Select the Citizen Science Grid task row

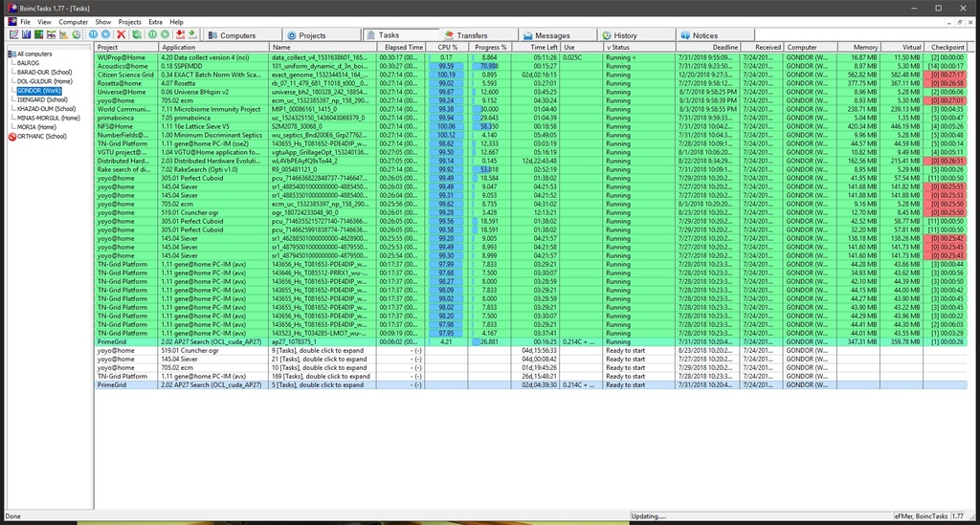(x=530, y=75)
